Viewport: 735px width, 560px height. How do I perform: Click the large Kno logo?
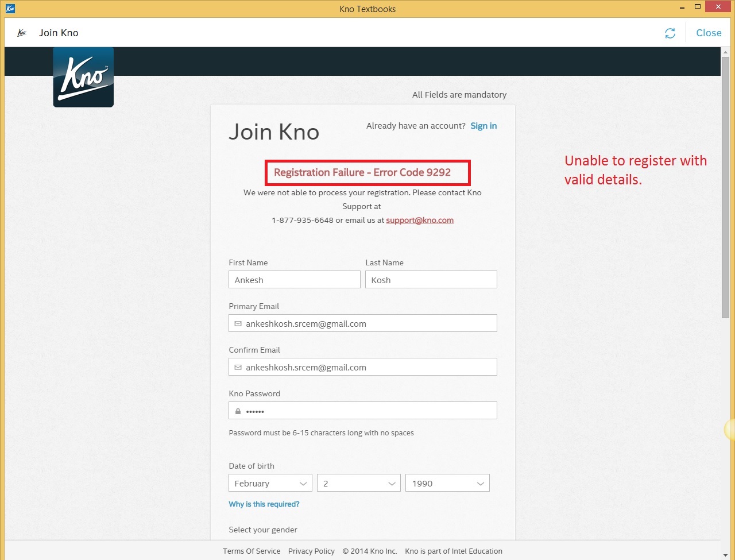tap(83, 77)
